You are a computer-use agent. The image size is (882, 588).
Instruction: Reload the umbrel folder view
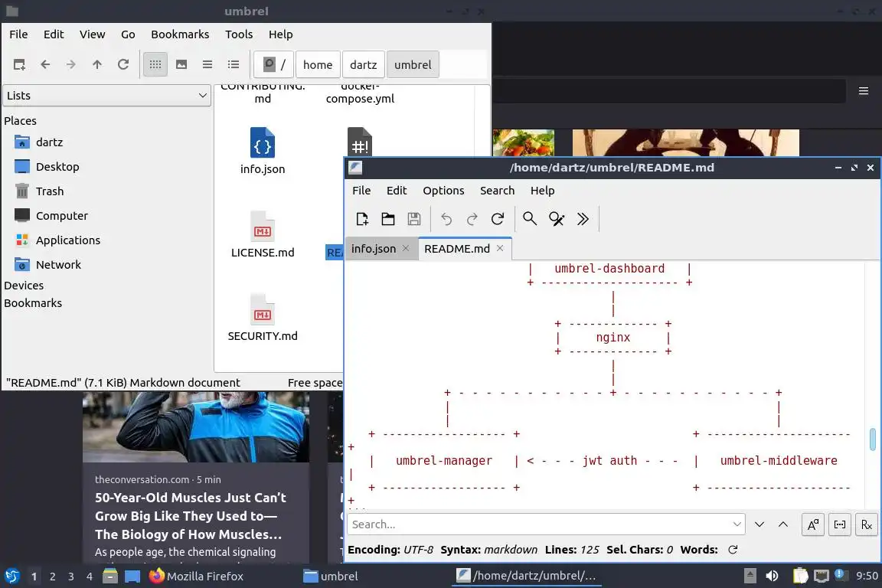[x=123, y=65]
